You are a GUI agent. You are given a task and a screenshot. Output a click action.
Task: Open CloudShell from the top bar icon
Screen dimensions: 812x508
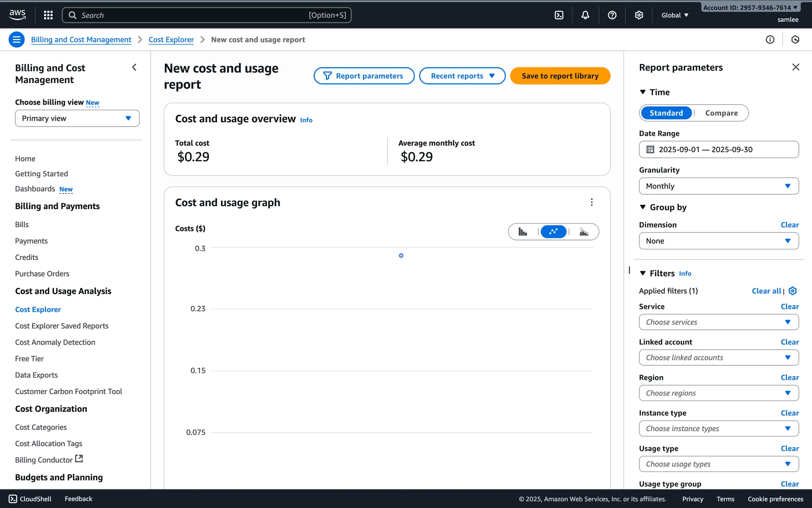pos(559,15)
